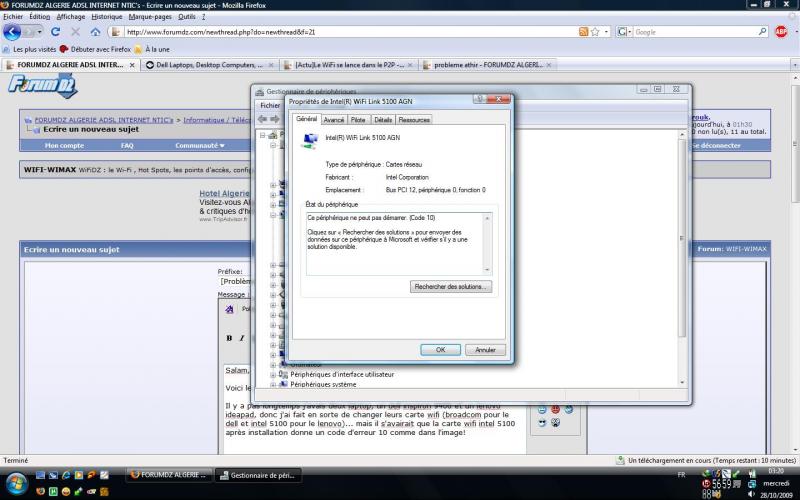Screen dimensions: 800x500
Task: Click the taskbar clock showing 03:20
Action: (776, 471)
